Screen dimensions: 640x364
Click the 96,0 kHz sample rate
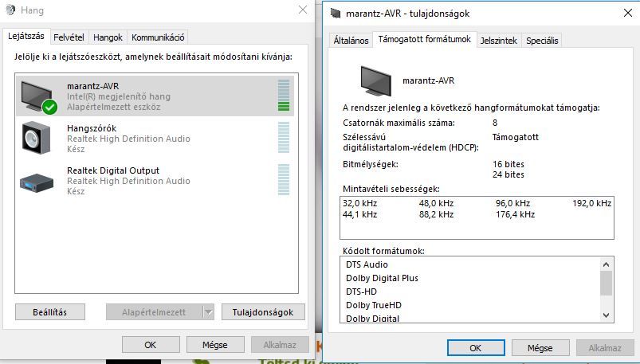coord(513,203)
